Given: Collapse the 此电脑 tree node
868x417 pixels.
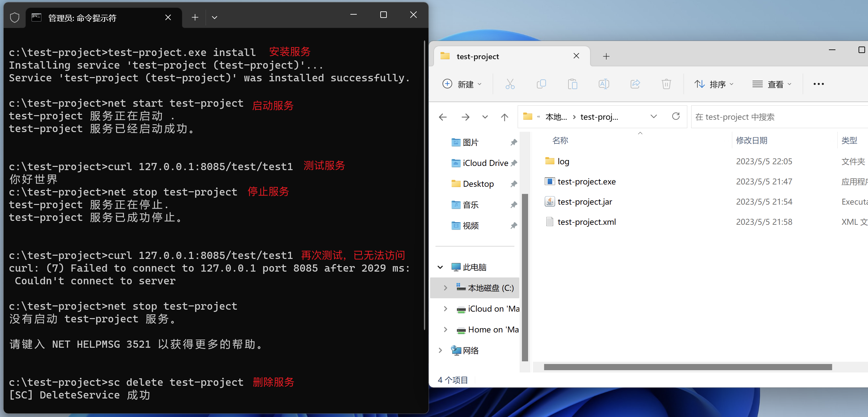Looking at the screenshot, I should (x=440, y=267).
